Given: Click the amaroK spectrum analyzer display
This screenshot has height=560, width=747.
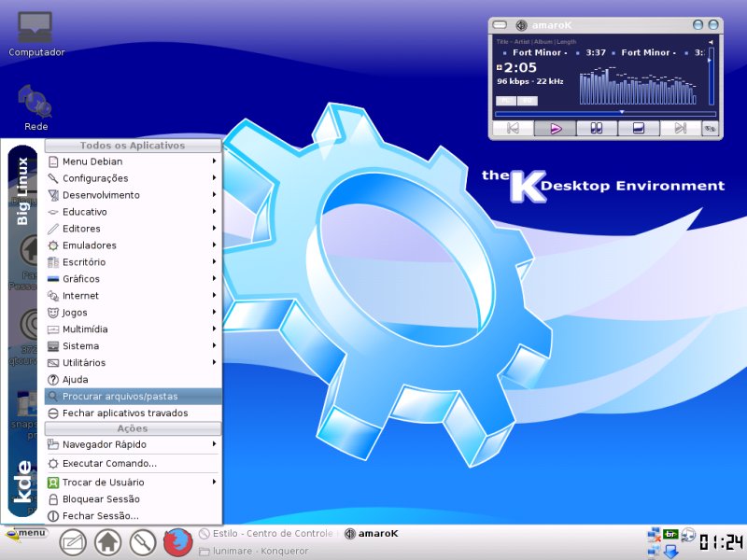Looking at the screenshot, I should [638, 86].
